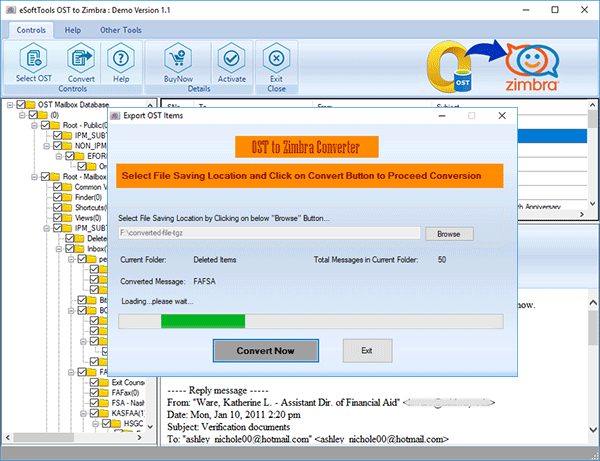Click 'Subject: Verification documents' line
The width and height of the screenshot is (600, 461).
(228, 427)
